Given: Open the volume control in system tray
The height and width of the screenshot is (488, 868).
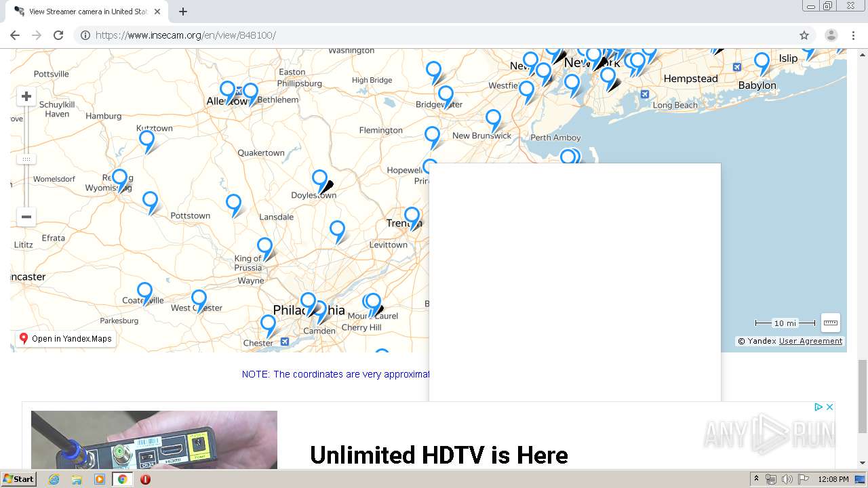Looking at the screenshot, I should pyautogui.click(x=787, y=479).
